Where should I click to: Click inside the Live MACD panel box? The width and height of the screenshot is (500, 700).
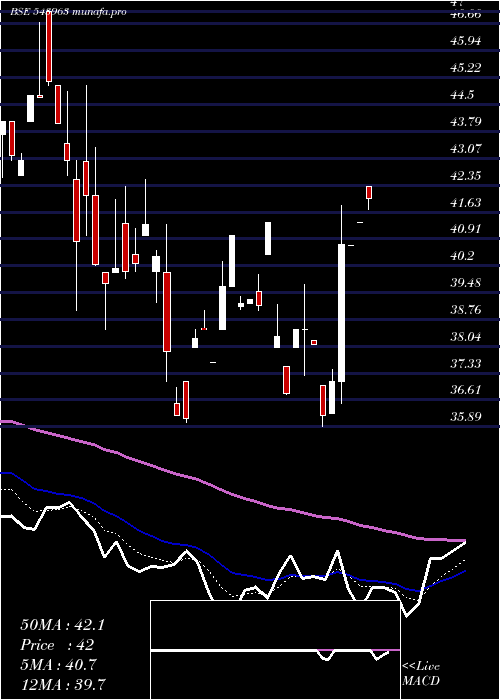(x=275, y=650)
